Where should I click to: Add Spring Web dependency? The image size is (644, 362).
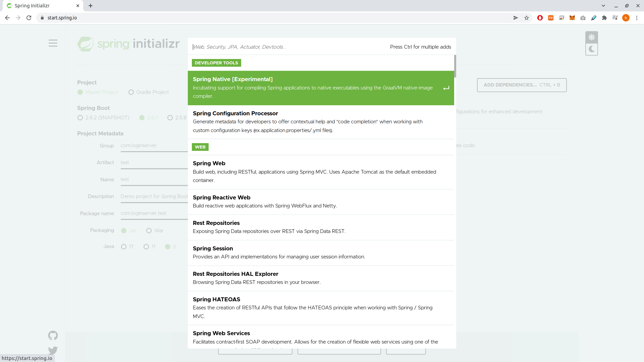pyautogui.click(x=321, y=172)
